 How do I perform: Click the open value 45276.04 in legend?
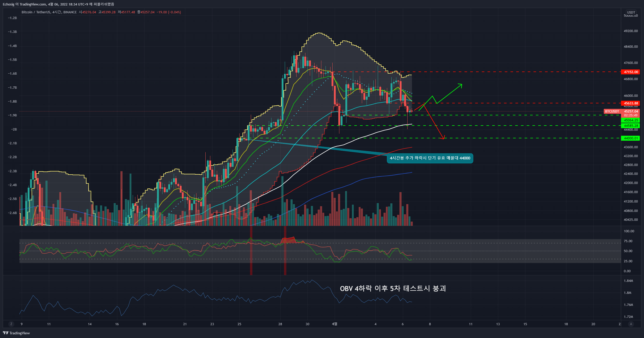pos(89,12)
